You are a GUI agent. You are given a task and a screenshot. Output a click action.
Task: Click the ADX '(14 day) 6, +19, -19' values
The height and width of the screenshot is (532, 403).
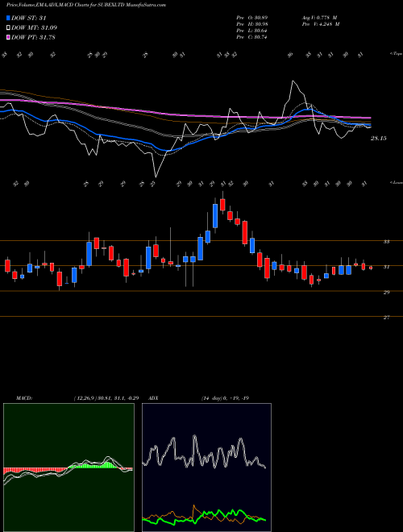tap(225, 398)
